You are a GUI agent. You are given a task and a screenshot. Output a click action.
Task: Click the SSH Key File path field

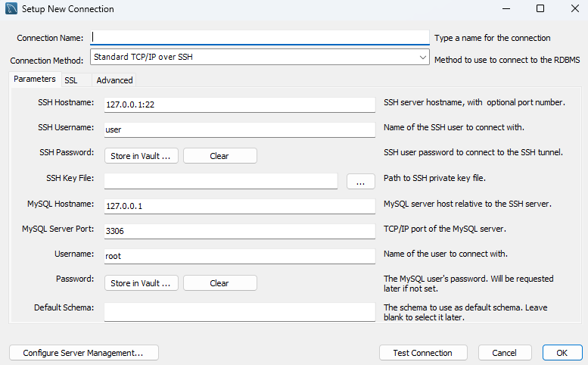point(221,181)
